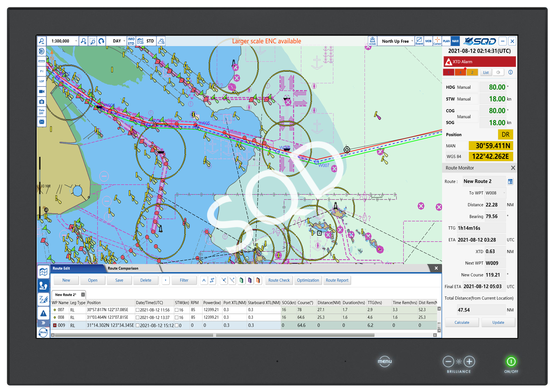The height and width of the screenshot is (392, 559).
Task: Open the 1:300,000 chart scale dropdown
Action: (63, 41)
